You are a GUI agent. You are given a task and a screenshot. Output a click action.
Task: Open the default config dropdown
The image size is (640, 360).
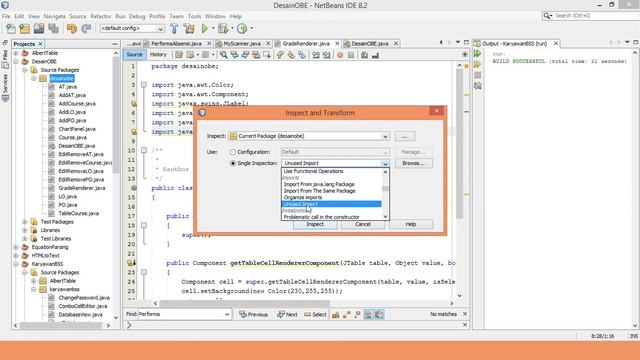(160, 29)
